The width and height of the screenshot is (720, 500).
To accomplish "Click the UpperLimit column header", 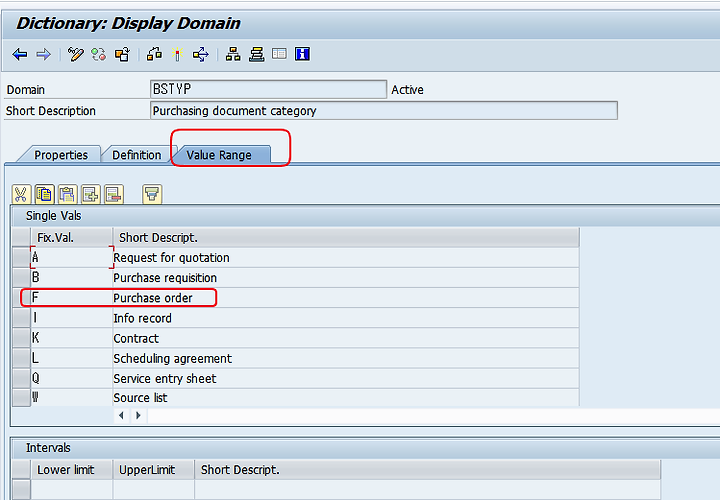I will tap(153, 470).
